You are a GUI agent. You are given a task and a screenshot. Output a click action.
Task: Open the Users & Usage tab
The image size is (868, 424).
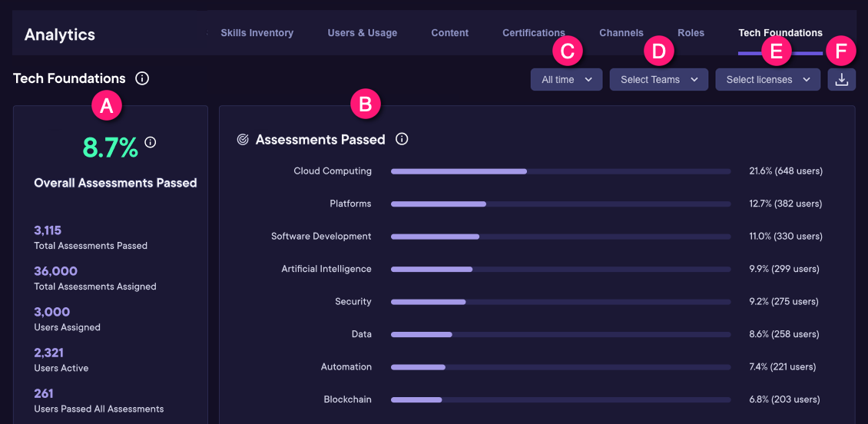[362, 33]
